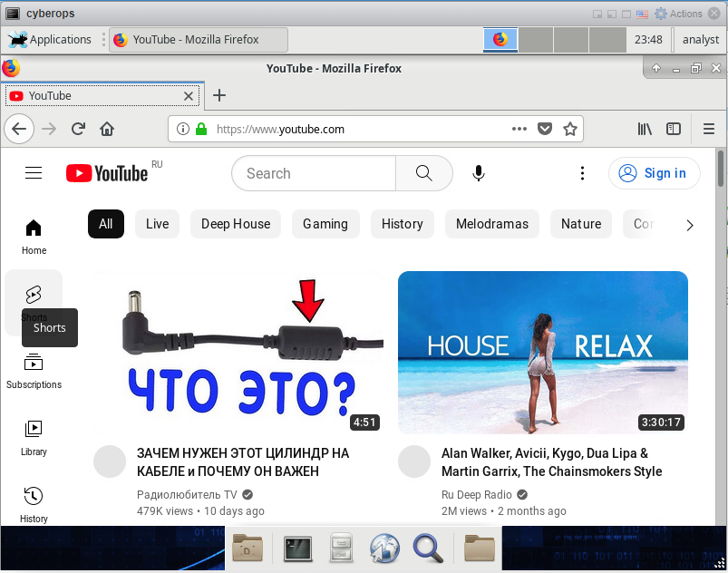This screenshot has height=573, width=728.
Task: Click the search magnifier button
Action: [424, 173]
